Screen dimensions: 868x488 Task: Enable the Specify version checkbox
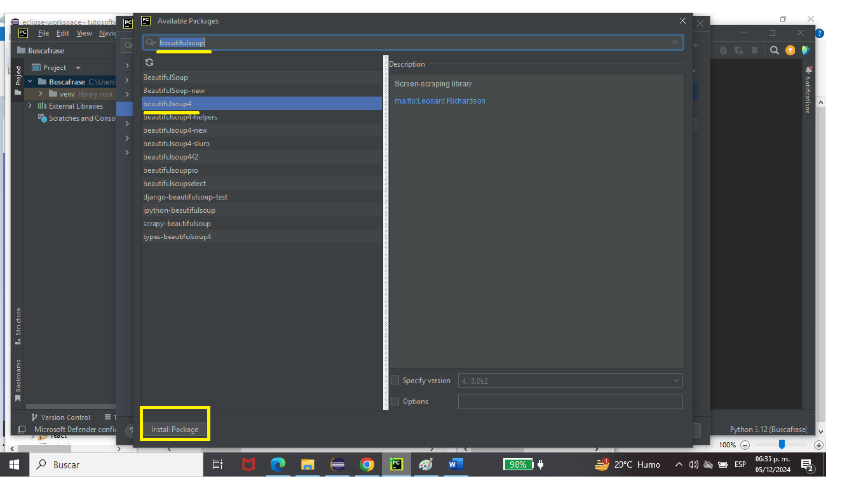395,381
